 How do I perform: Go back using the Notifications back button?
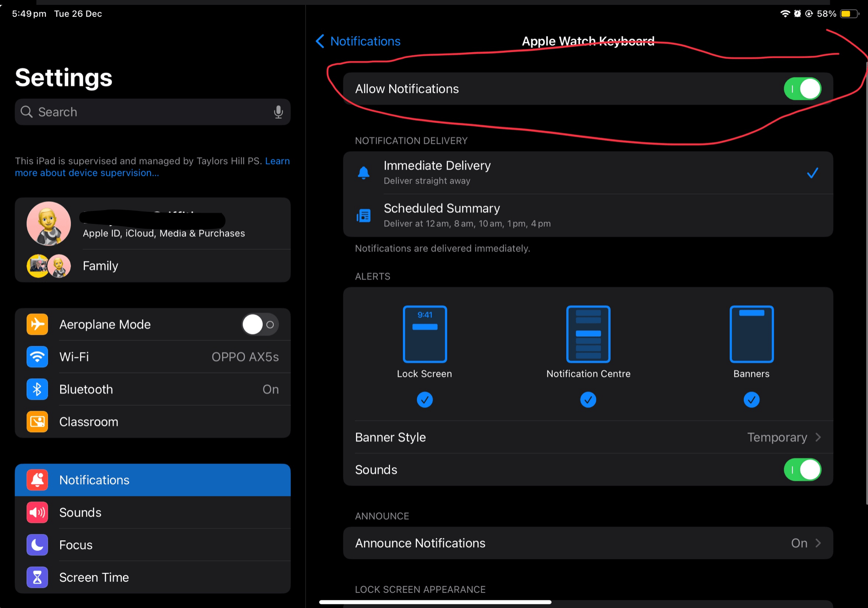tap(357, 41)
